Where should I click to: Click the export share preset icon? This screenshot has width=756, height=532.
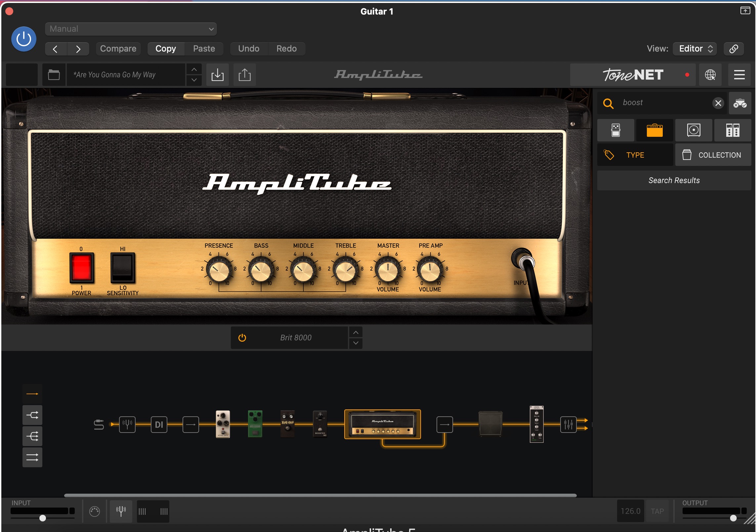245,75
